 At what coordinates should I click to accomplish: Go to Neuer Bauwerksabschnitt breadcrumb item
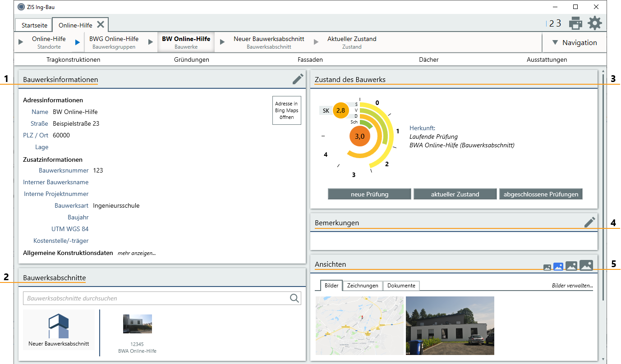click(x=269, y=42)
